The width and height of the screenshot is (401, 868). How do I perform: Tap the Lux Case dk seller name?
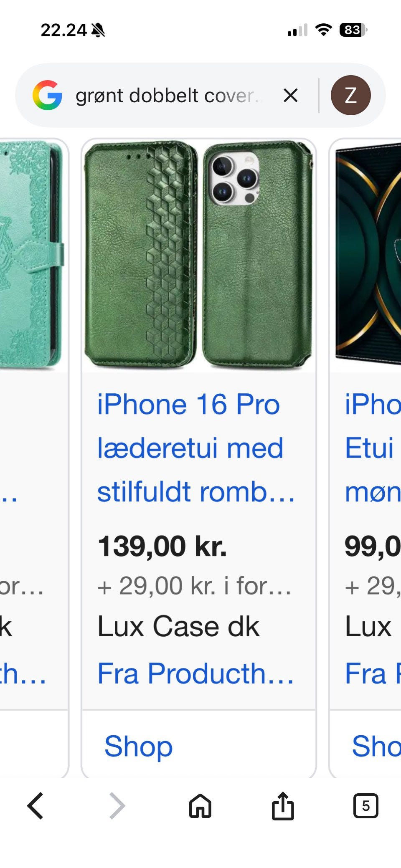tap(178, 627)
